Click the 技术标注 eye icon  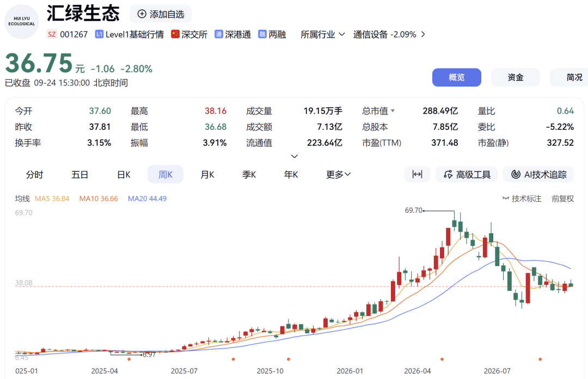click(506, 199)
